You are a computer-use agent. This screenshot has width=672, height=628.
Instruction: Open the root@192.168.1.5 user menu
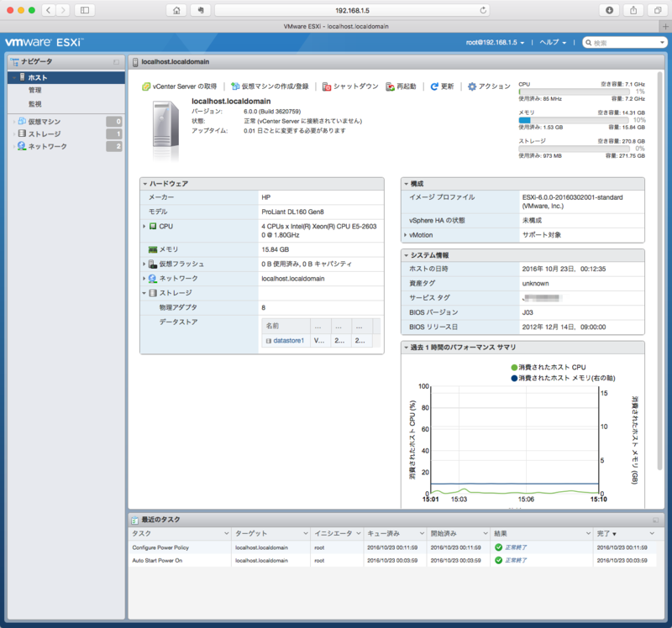click(x=495, y=43)
